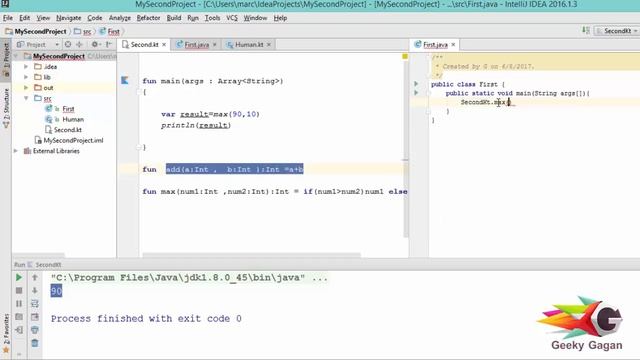Expand the .idea folder
The height and width of the screenshot is (360, 640).
tap(26, 67)
